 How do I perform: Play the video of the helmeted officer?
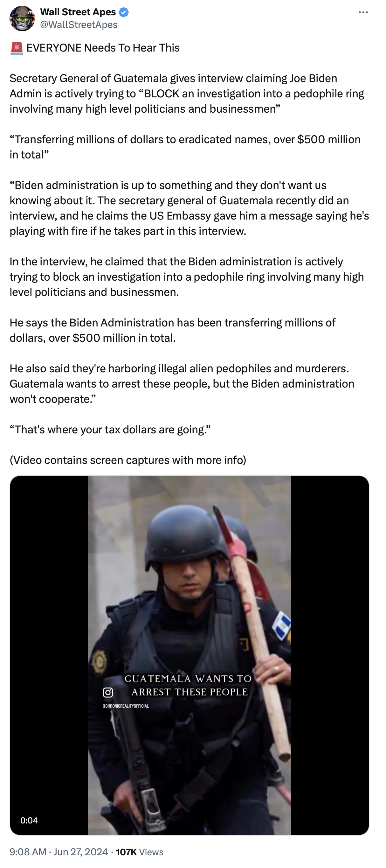[x=189, y=655]
